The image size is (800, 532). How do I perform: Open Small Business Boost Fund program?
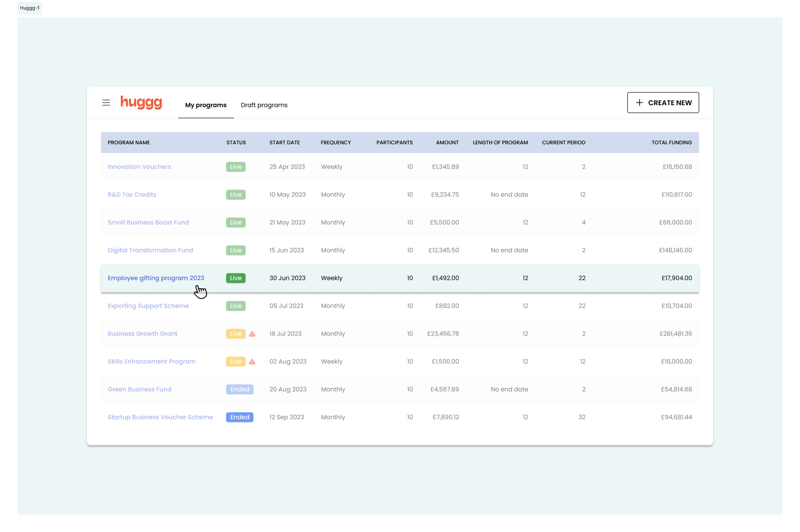point(148,223)
